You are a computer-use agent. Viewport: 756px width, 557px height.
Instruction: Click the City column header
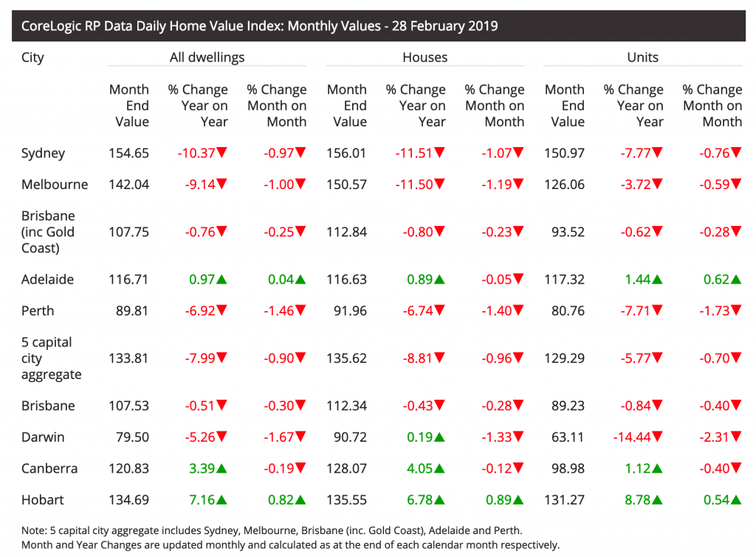click(32, 57)
